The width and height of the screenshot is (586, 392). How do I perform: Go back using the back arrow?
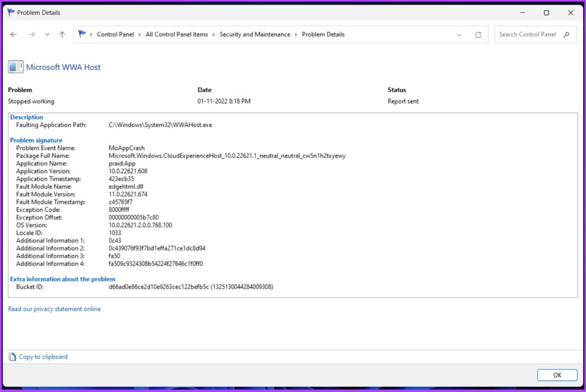tap(14, 34)
